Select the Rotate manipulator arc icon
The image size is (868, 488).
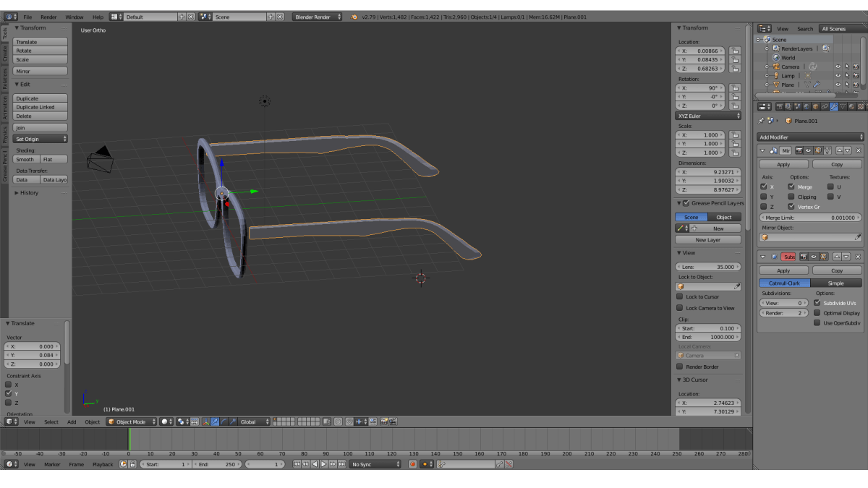point(224,421)
